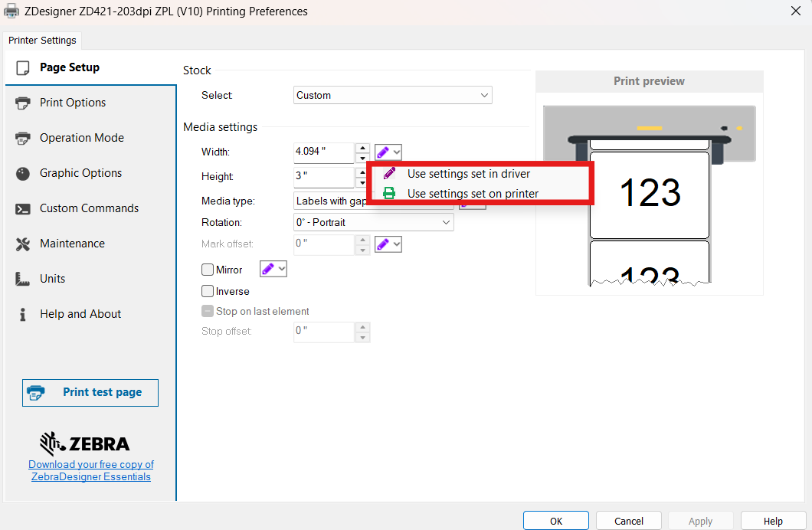Expand the Stock Select dropdown

point(392,95)
